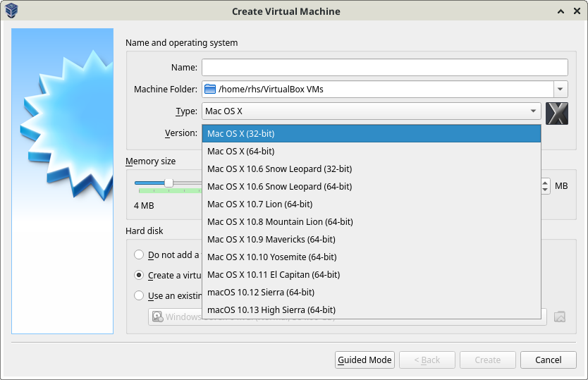Click the Machine Folder path field

(x=378, y=90)
